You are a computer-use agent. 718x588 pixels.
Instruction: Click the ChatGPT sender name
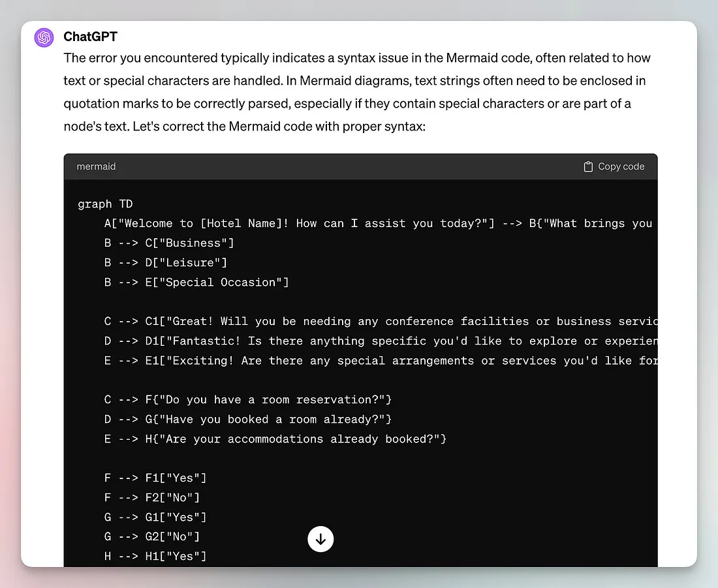click(90, 37)
